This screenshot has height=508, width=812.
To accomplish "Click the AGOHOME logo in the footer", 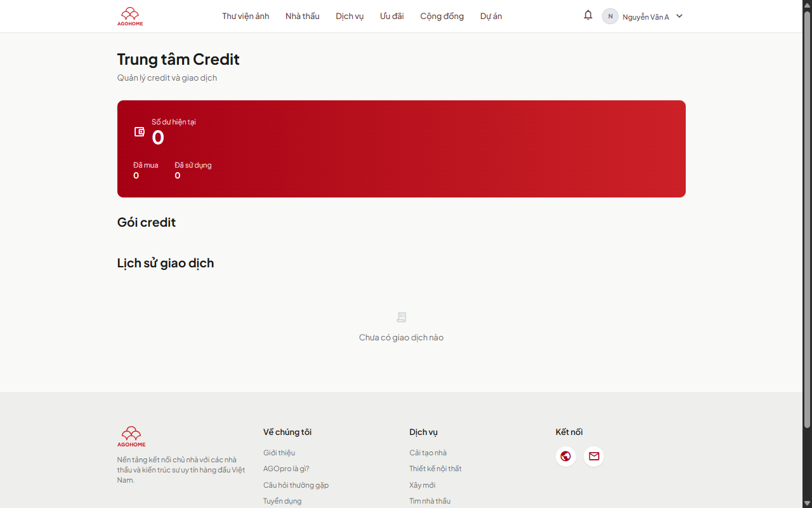I will point(131,437).
